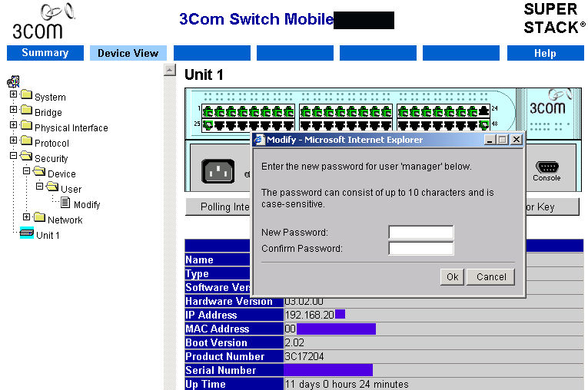
Task: Click port 33 starting second bottom group
Action: point(306,124)
